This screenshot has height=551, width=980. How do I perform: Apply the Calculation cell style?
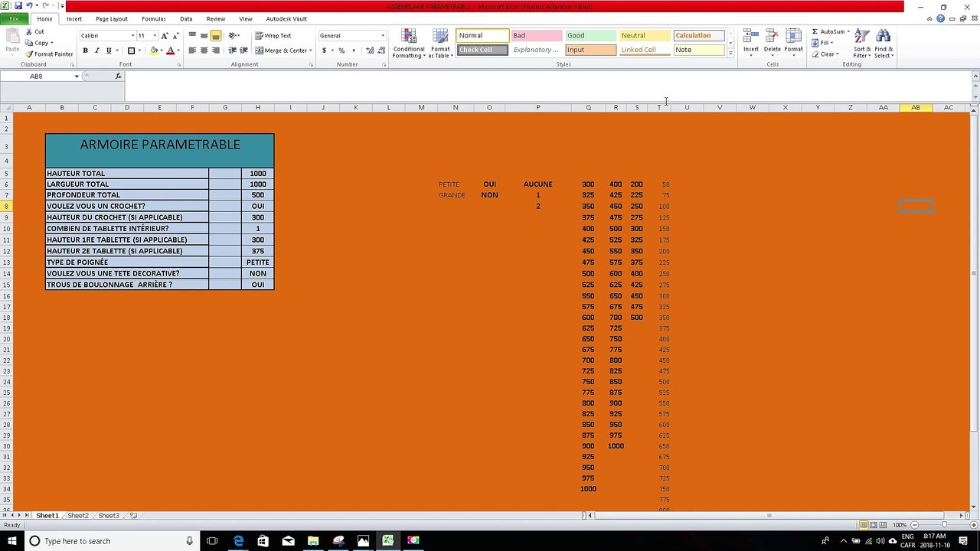click(698, 35)
